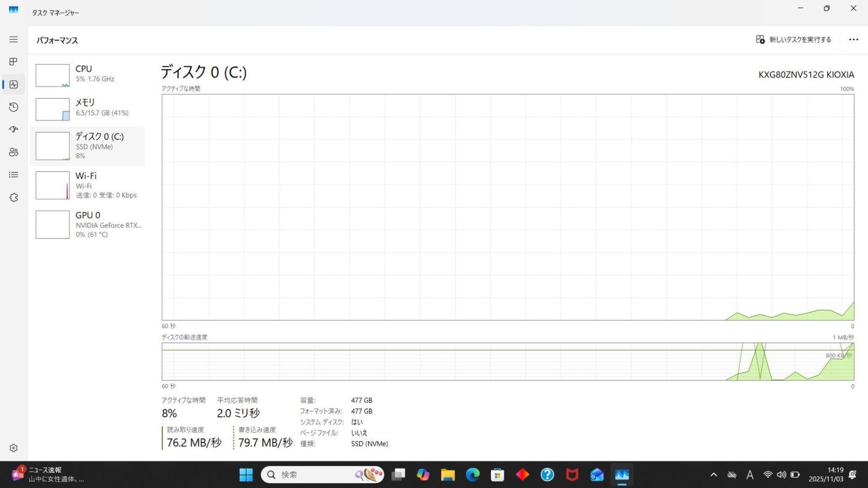Open the Users page icon
This screenshot has width=868, height=488.
click(x=14, y=152)
